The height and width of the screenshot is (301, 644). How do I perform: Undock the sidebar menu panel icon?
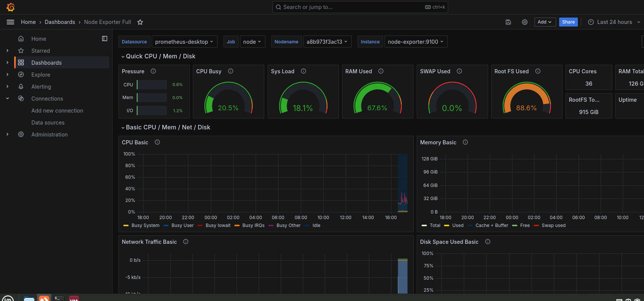[105, 39]
